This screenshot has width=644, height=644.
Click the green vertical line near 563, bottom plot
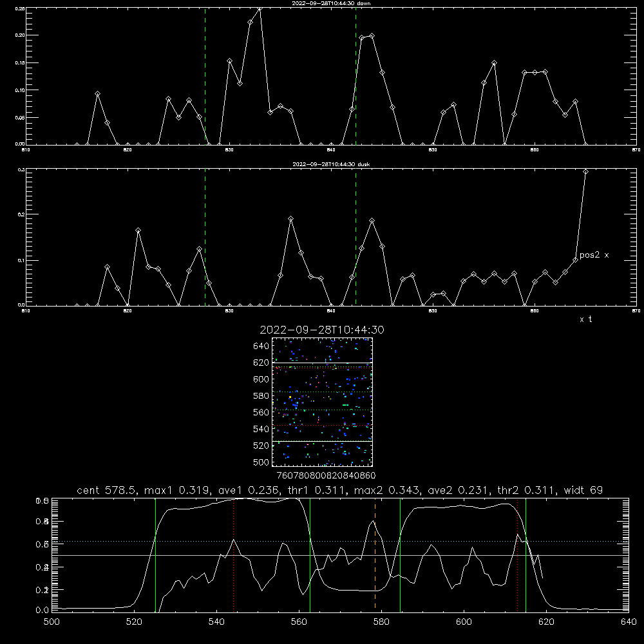(x=310, y=554)
